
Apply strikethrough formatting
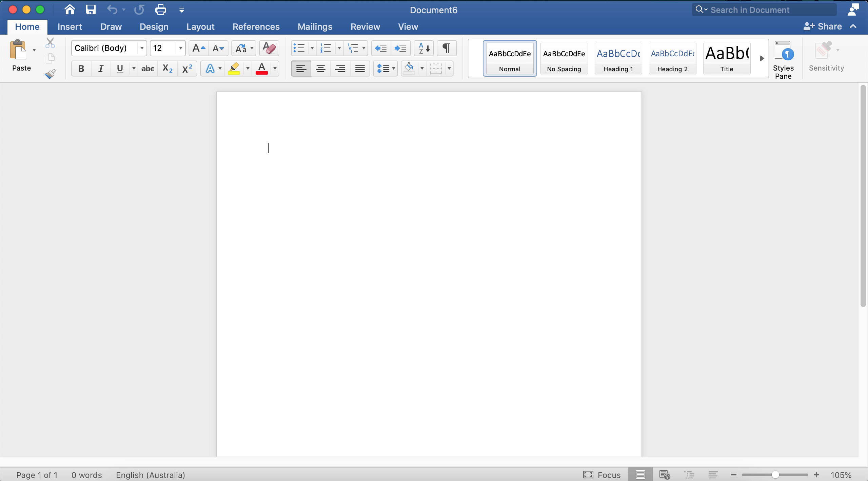[148, 69]
